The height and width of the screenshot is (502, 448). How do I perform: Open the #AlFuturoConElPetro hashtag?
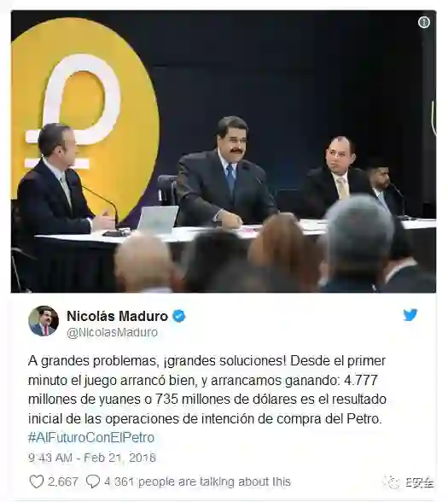coord(91,437)
